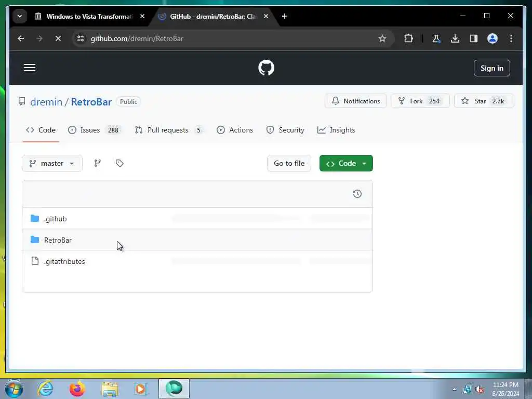Toggle the browser side panel
The width and height of the screenshot is (532, 399).
pyautogui.click(x=474, y=38)
